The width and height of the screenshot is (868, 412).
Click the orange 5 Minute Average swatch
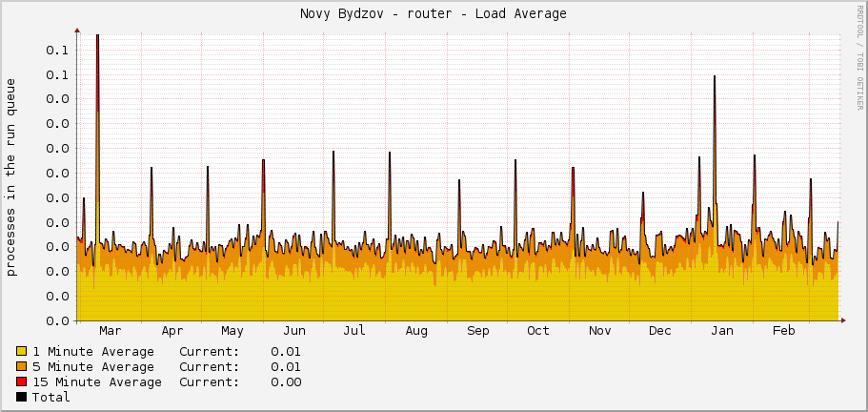(22, 366)
